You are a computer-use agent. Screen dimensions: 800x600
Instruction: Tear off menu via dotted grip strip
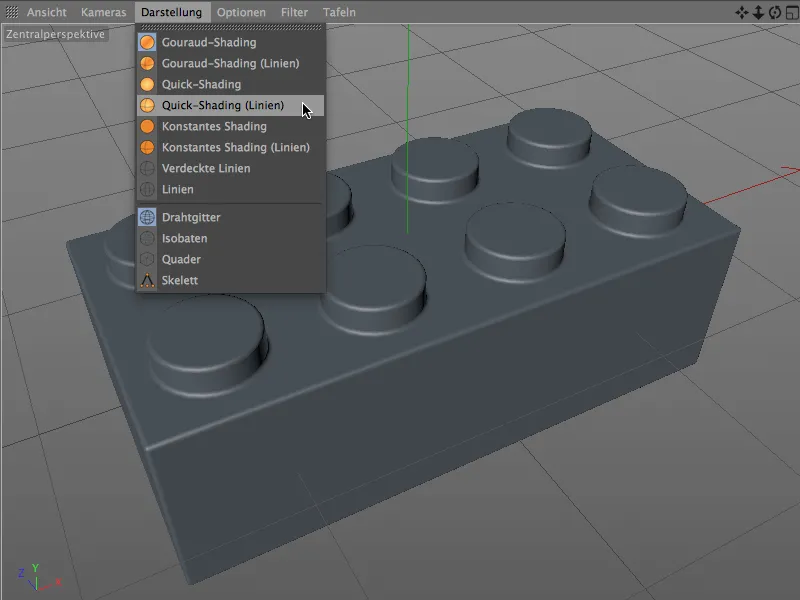tap(231, 27)
